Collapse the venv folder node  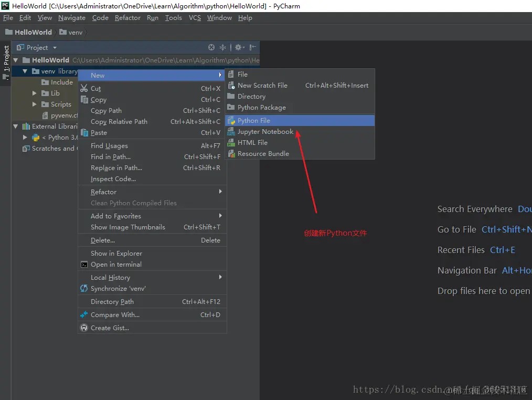pos(25,71)
